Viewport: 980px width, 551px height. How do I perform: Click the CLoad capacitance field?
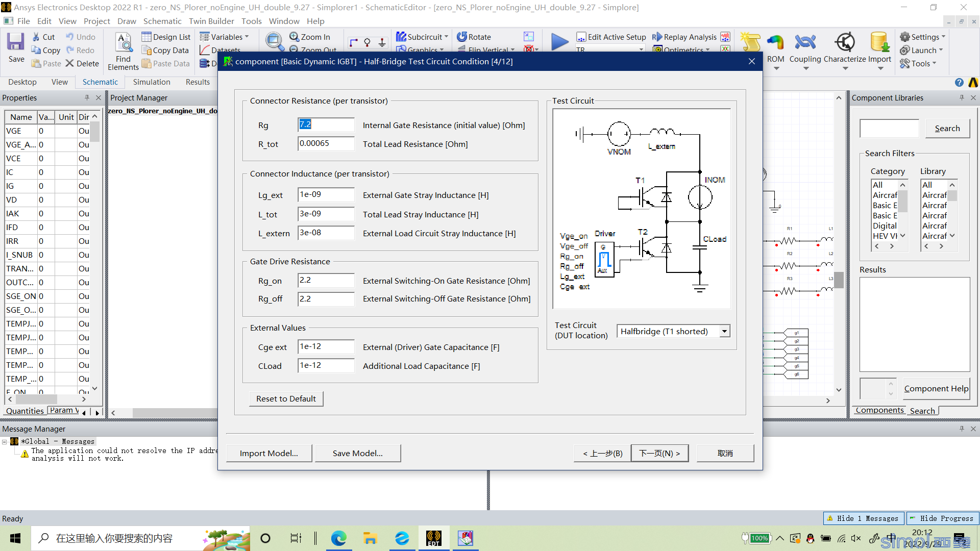[326, 365]
